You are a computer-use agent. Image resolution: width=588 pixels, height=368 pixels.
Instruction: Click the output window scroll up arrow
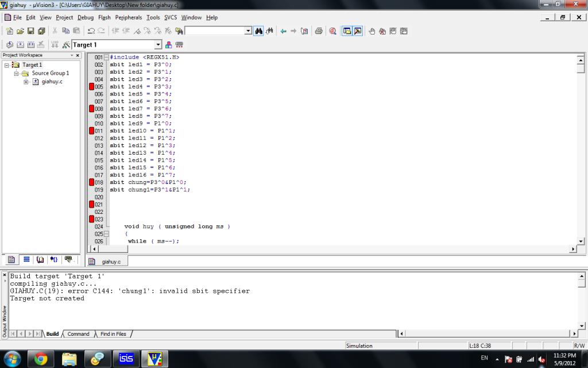point(581,276)
